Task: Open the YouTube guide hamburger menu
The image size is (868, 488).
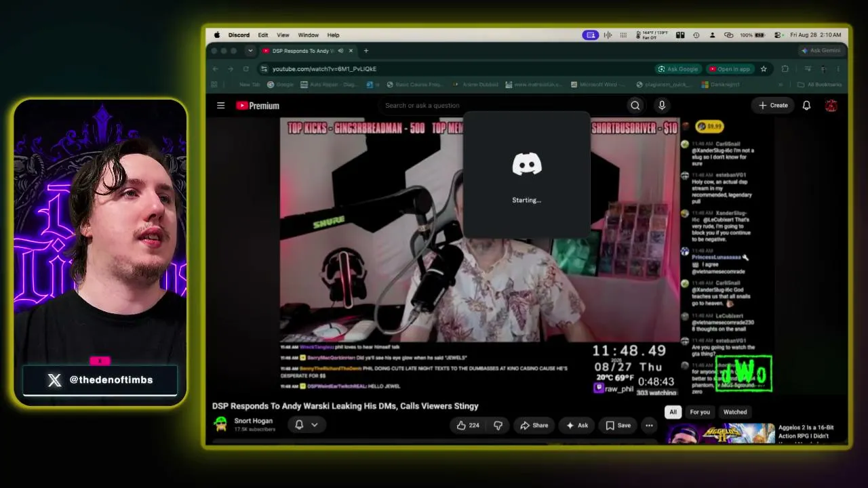Action: coord(220,105)
